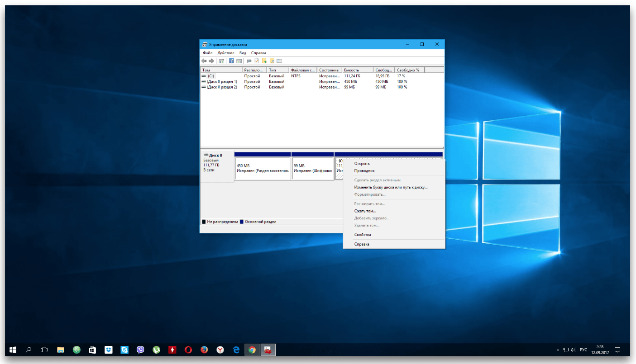Click the Forward arrow in the toolbar

point(211,61)
